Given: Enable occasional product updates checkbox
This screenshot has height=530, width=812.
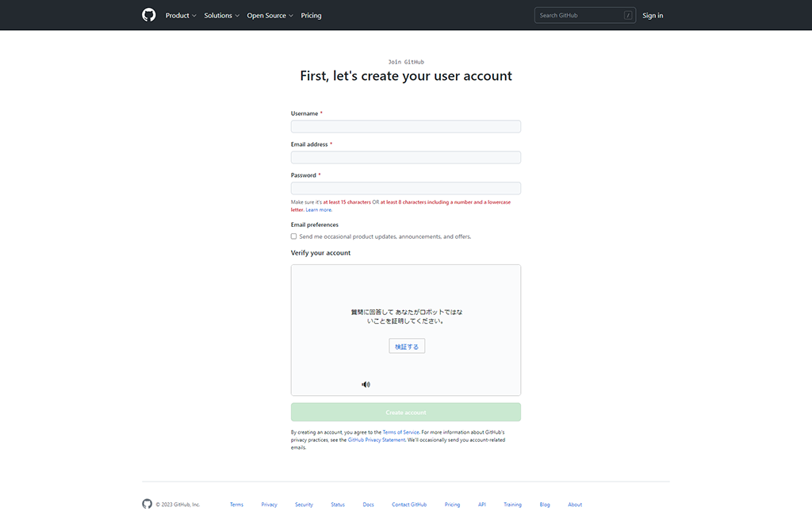Looking at the screenshot, I should [x=294, y=236].
